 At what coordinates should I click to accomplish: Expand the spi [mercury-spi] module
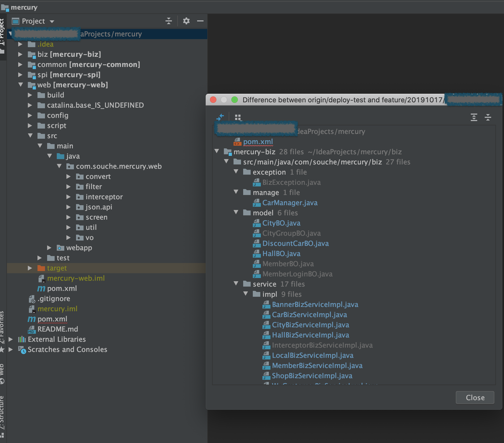(20, 75)
